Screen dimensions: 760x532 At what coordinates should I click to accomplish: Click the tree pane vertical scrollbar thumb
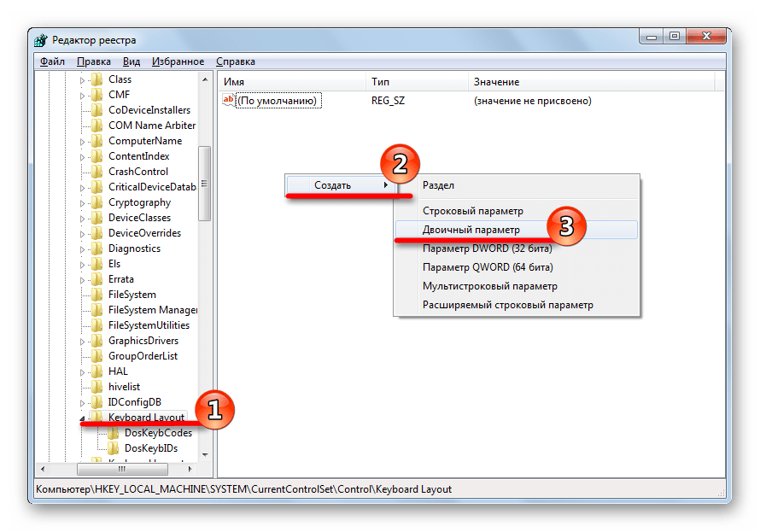[x=204, y=184]
